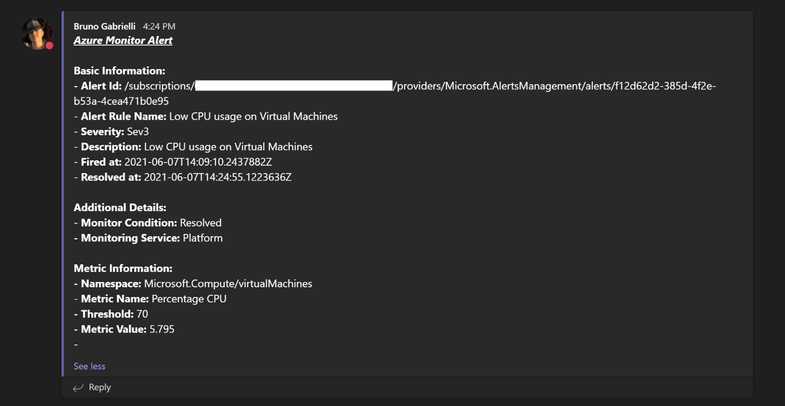Click the Severity Sev3 value

coord(137,131)
